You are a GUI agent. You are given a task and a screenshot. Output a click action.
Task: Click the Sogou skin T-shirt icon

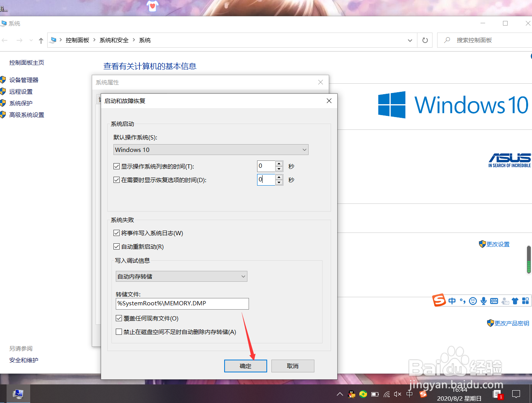pyautogui.click(x=515, y=301)
